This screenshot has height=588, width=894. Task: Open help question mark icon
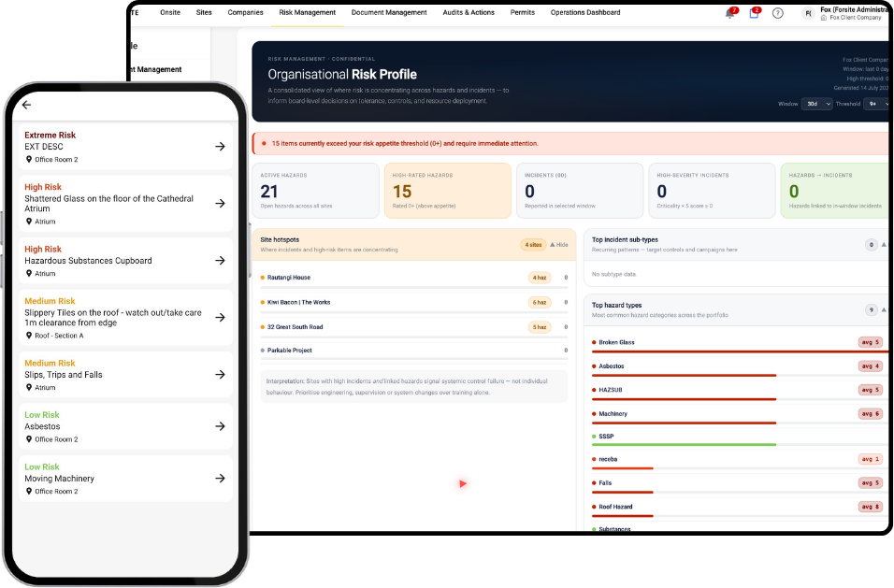778,13
